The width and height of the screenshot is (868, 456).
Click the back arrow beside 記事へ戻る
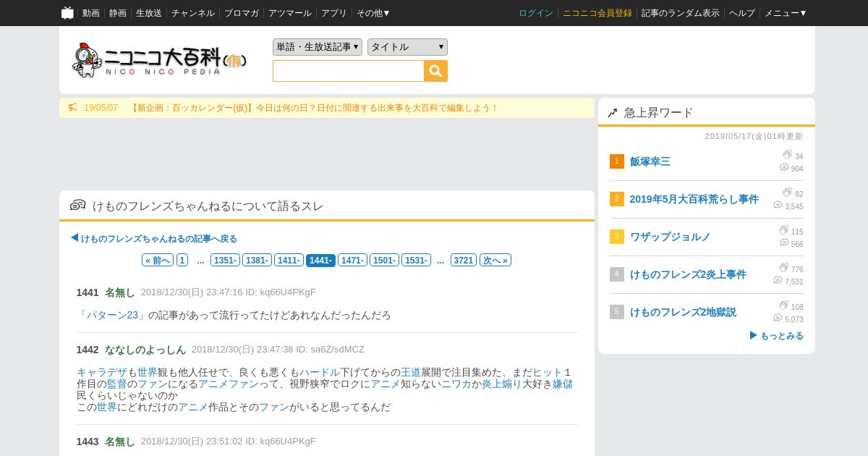pyautogui.click(x=75, y=237)
